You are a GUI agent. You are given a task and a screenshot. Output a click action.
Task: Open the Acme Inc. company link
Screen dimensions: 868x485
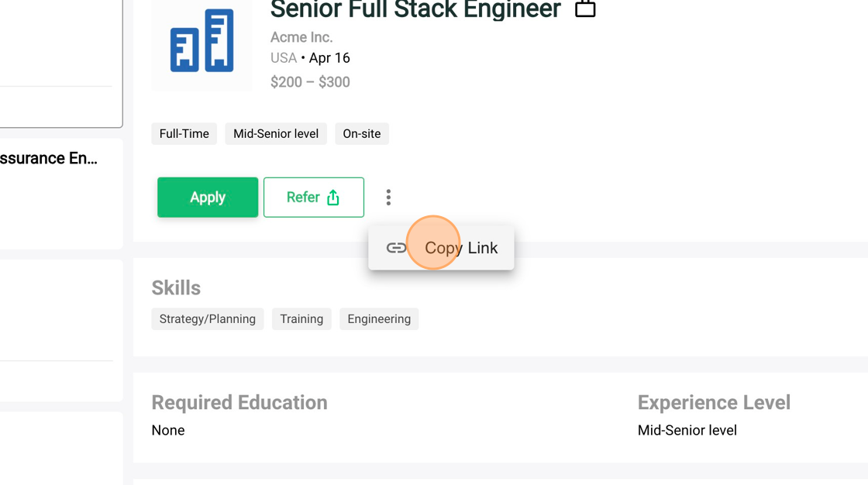tap(301, 37)
